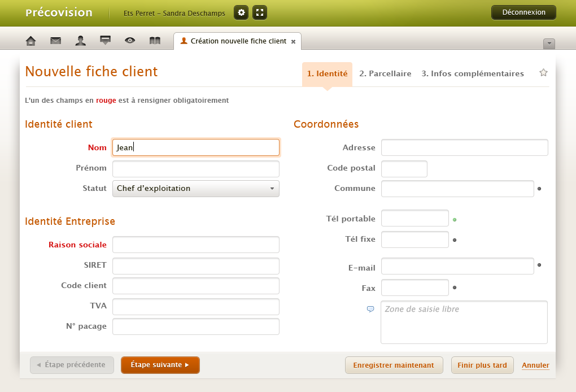Mark the form as favorite with the star
The height and width of the screenshot is (392, 576).
click(543, 73)
